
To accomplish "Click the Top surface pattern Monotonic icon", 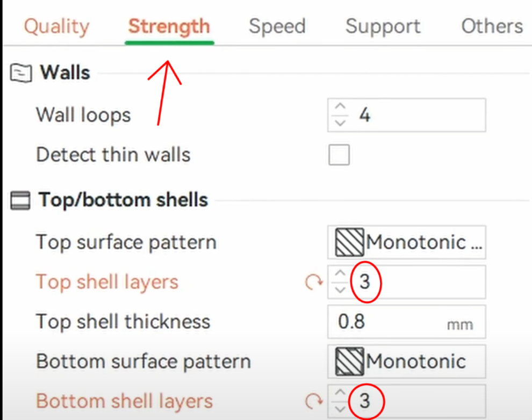I will pyautogui.click(x=348, y=243).
